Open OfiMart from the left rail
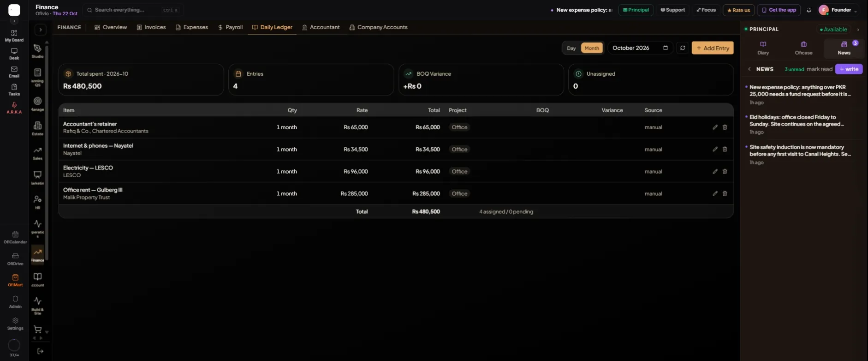 (x=15, y=280)
